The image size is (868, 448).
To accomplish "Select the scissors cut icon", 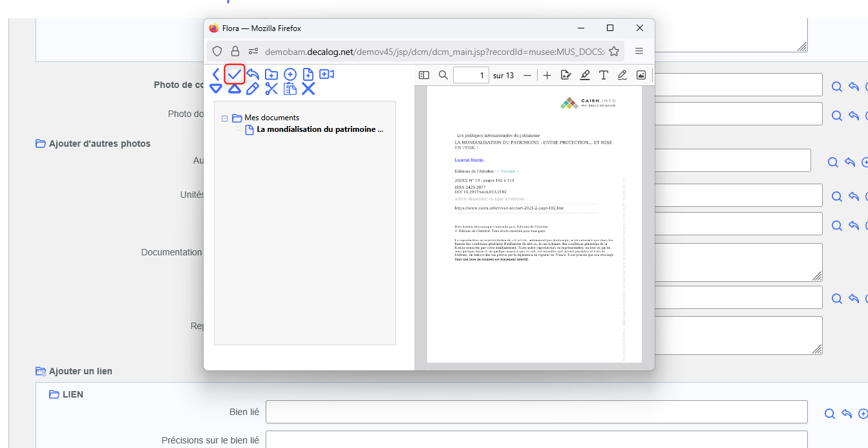I will pyautogui.click(x=271, y=89).
